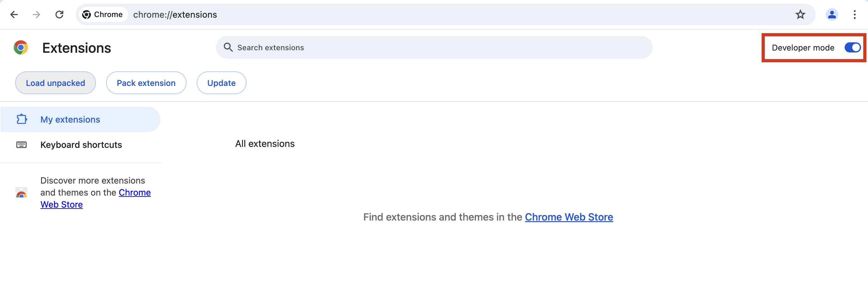Viewport: 868px width, 285px height.
Task: Open Keyboard shortcuts in the sidebar
Action: pos(81,145)
